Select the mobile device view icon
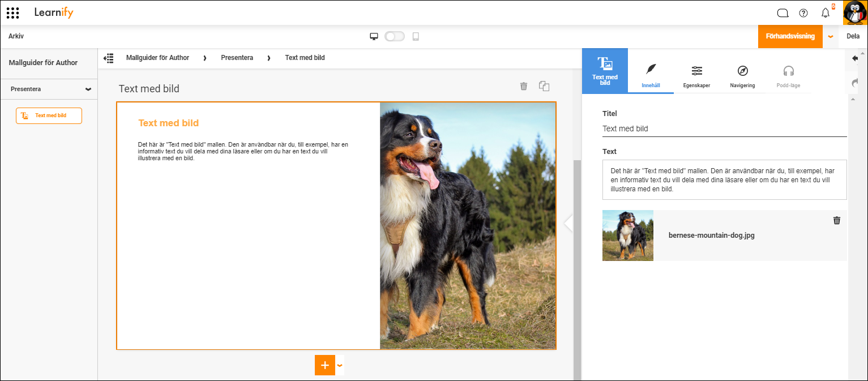868x381 pixels. pos(416,36)
